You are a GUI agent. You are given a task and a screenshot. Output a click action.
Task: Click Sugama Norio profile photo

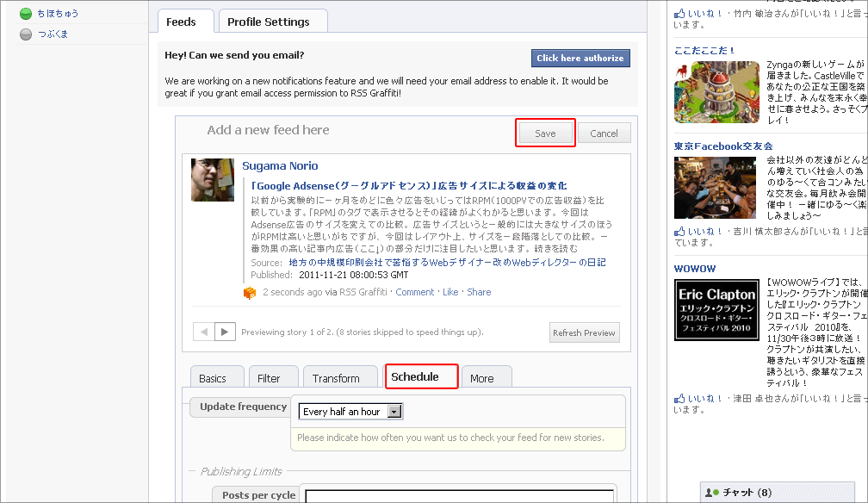[x=213, y=180]
